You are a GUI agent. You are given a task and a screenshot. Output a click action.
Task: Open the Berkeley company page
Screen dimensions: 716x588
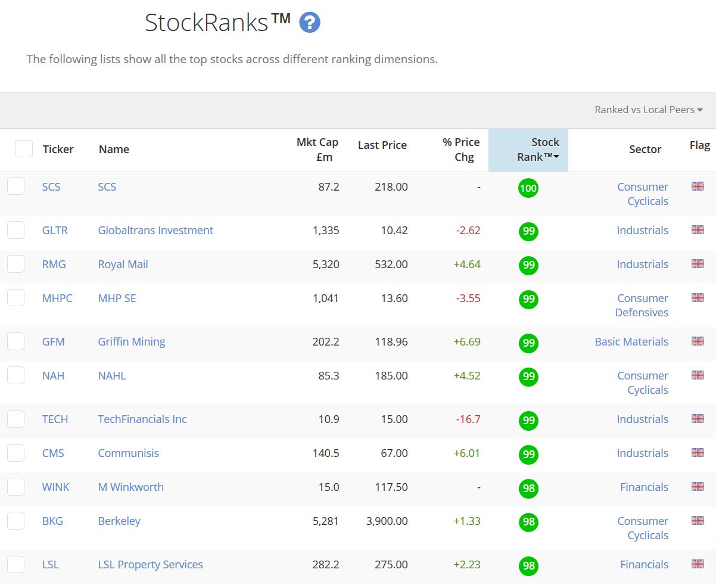[x=119, y=521]
